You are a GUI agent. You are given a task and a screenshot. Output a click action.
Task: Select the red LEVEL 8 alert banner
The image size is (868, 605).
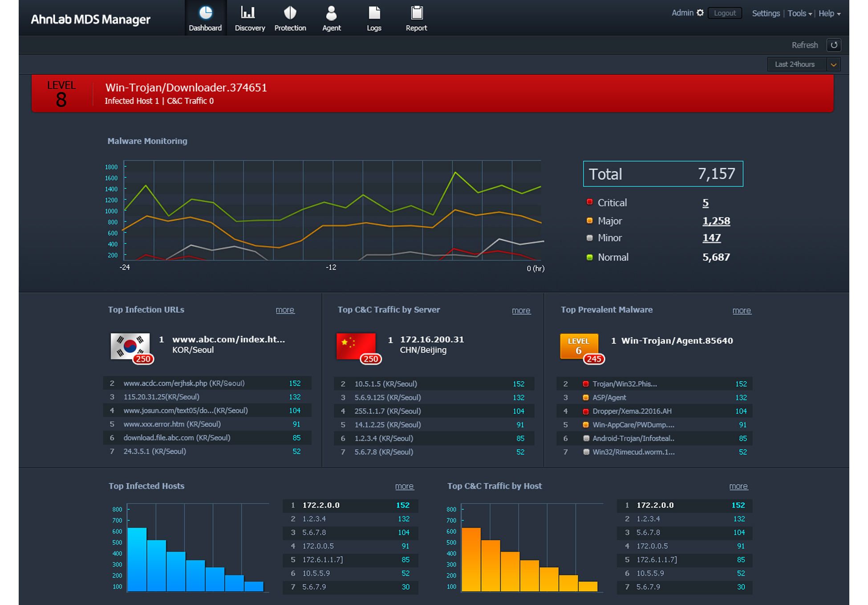[432, 93]
